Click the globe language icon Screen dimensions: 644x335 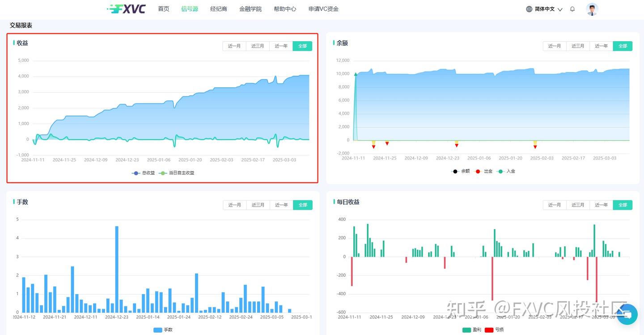(x=529, y=9)
